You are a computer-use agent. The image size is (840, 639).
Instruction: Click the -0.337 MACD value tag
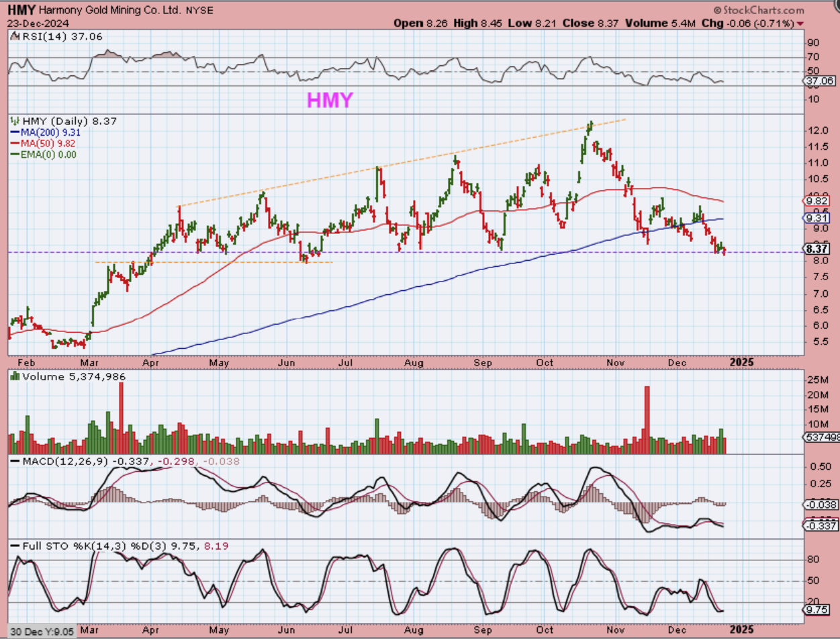tap(821, 526)
